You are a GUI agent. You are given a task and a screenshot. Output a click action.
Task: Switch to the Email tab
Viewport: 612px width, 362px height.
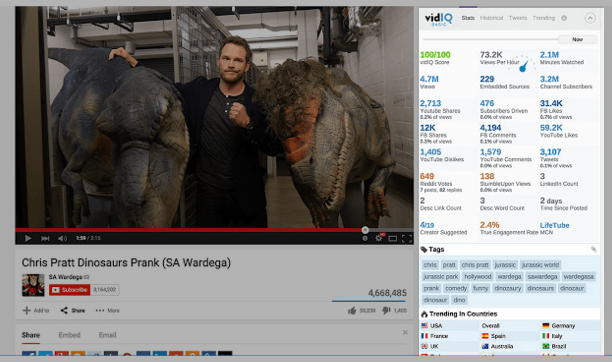click(x=108, y=335)
